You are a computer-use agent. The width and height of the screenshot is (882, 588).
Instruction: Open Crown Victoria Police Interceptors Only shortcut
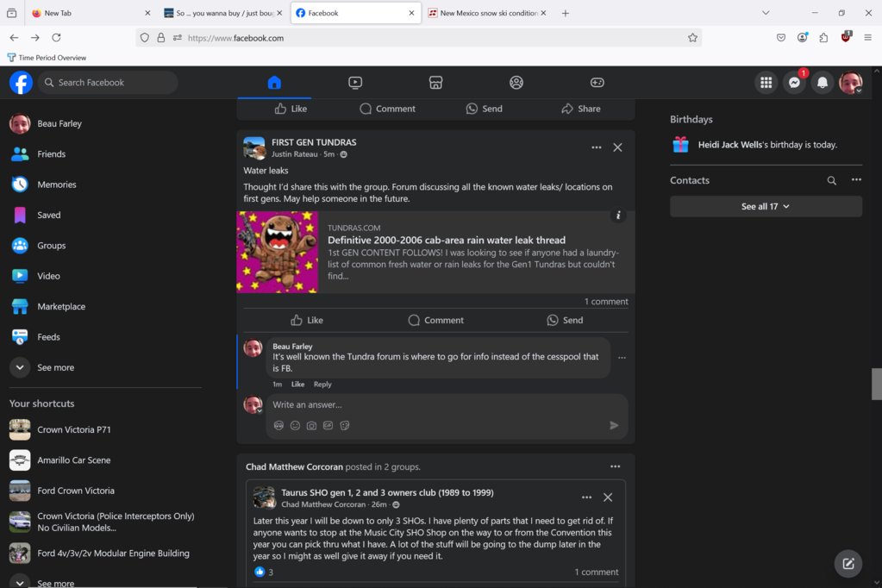(105, 522)
